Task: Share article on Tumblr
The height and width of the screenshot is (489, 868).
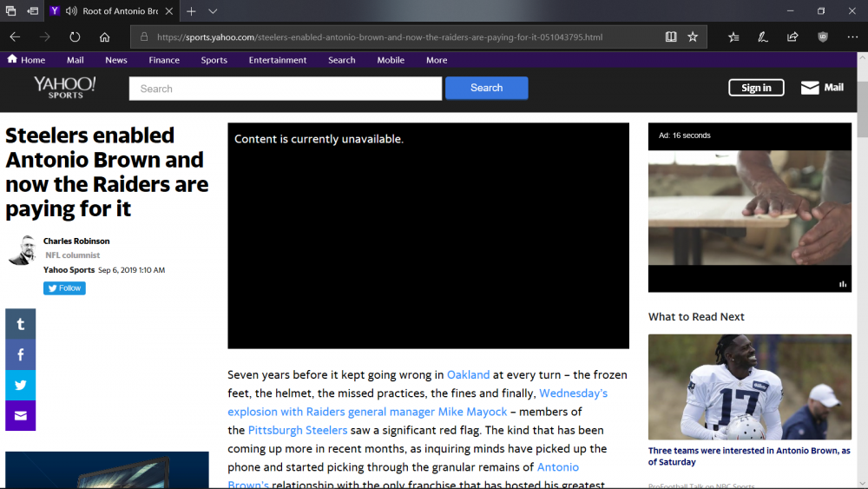Action: [x=21, y=324]
